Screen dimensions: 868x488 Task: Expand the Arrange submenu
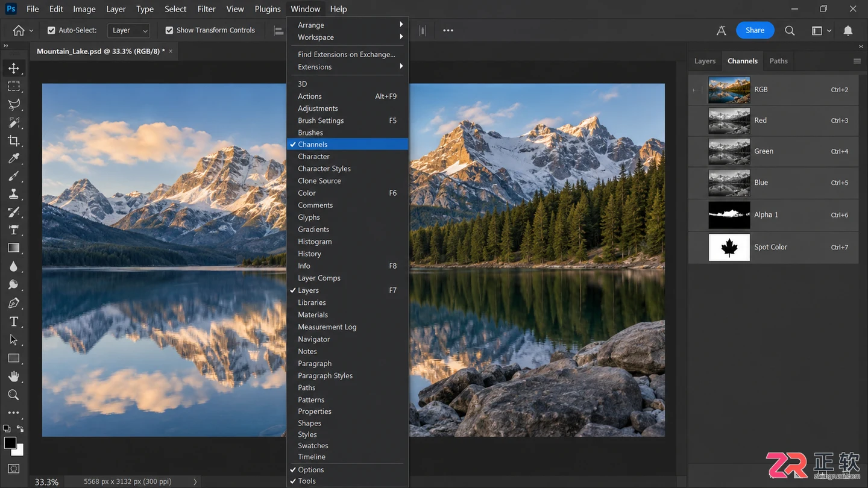coord(348,25)
